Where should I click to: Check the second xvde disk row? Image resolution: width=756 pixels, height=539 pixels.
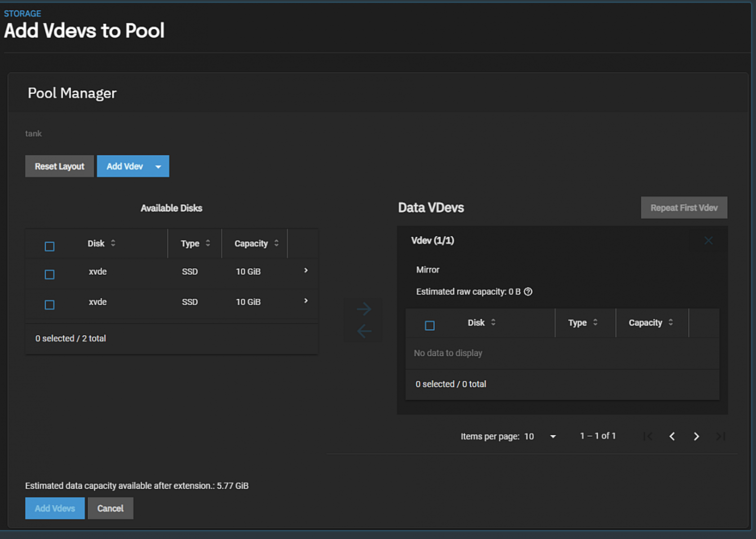click(x=49, y=305)
